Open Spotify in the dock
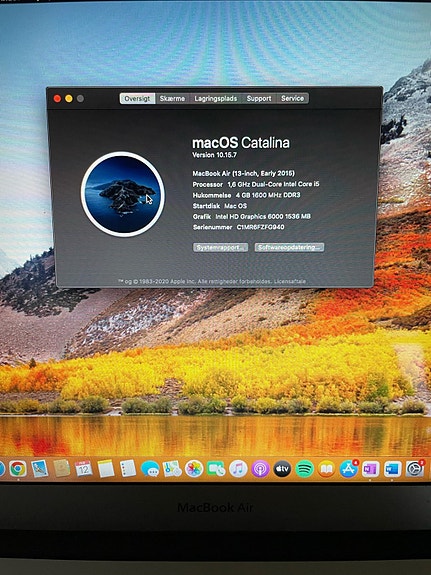Viewport: 431px width, 575px height. pos(304,469)
